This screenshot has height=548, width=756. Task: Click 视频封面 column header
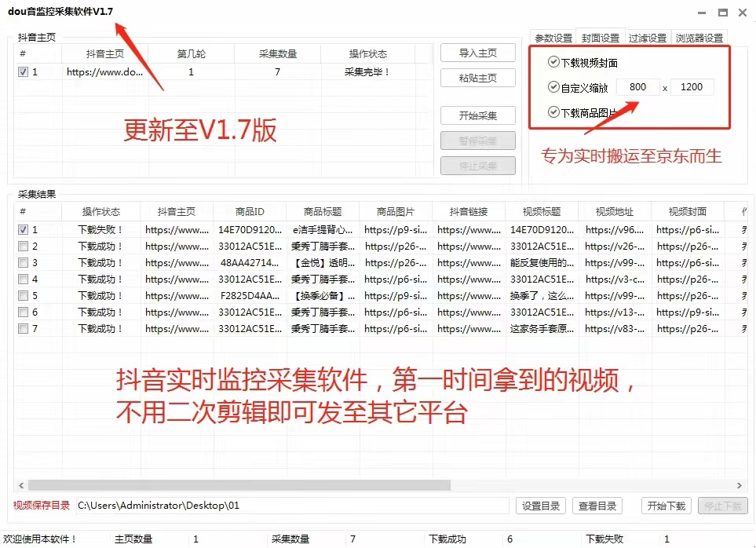(688, 212)
